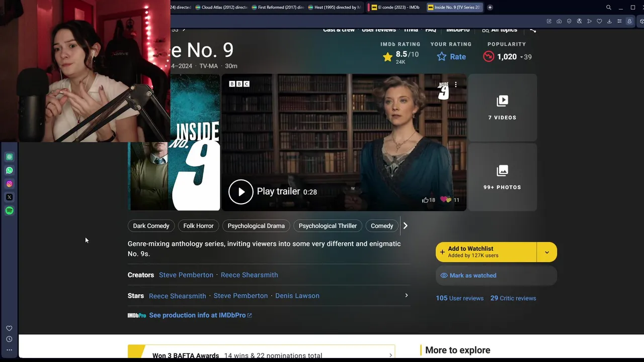
Task: Expand the Watchlist dropdown arrow
Action: (547, 252)
